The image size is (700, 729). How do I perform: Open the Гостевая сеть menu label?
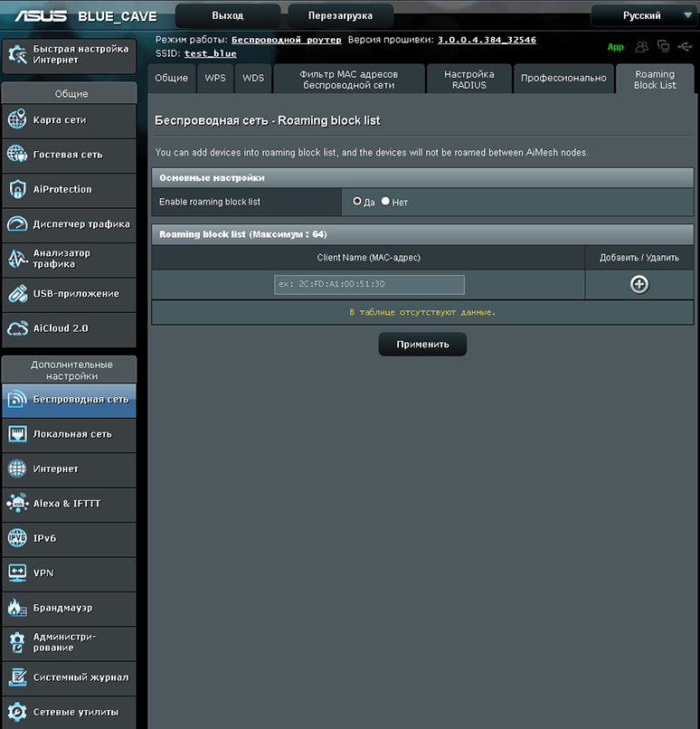(68, 155)
